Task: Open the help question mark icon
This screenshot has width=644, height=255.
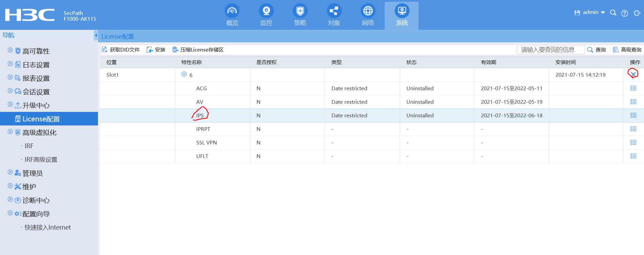Action: (625, 13)
